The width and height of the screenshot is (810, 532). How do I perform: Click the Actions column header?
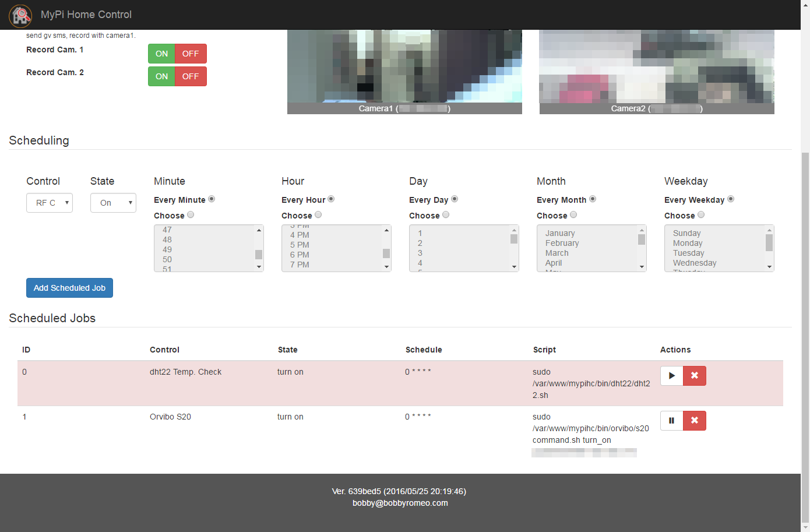pos(675,350)
